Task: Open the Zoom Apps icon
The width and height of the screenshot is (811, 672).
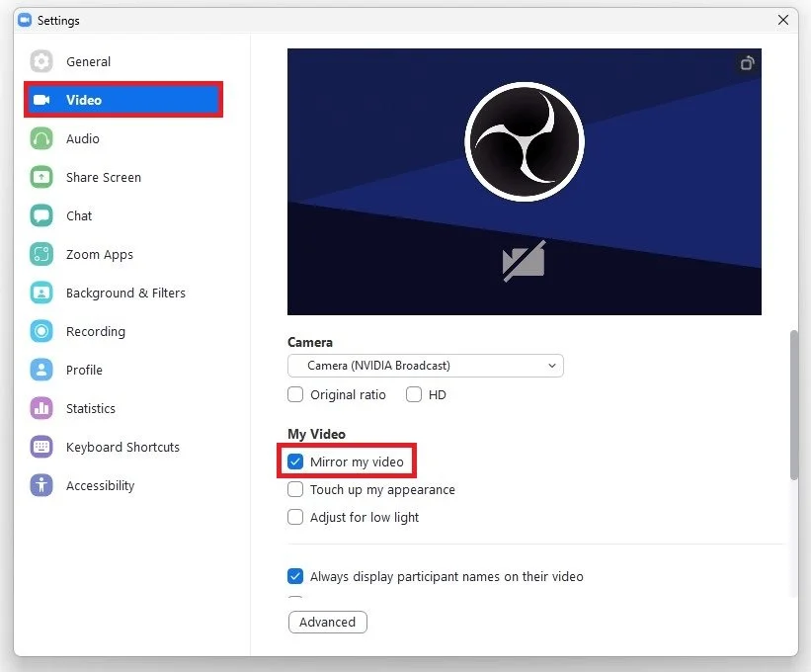Action: click(41, 254)
